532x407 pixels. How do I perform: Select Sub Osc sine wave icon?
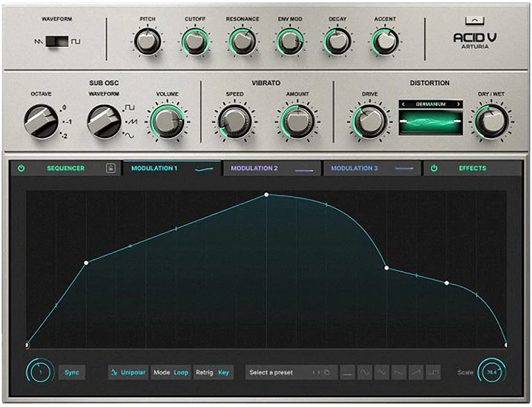click(130, 136)
